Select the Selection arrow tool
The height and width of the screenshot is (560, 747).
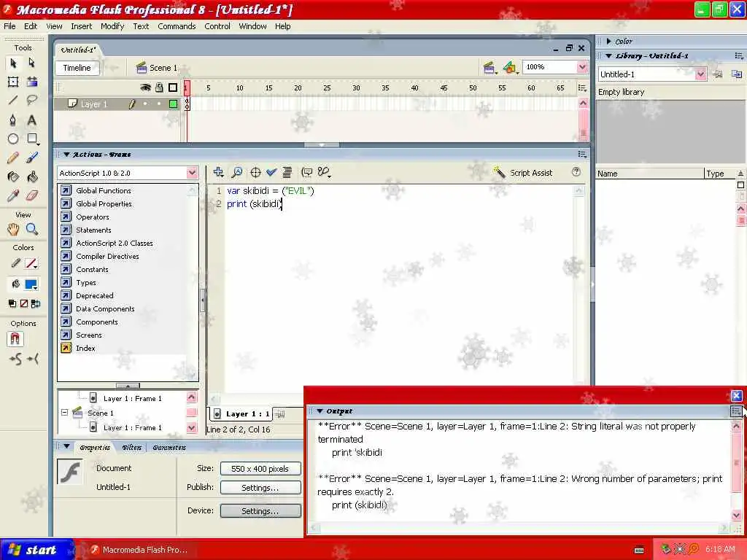(x=13, y=63)
